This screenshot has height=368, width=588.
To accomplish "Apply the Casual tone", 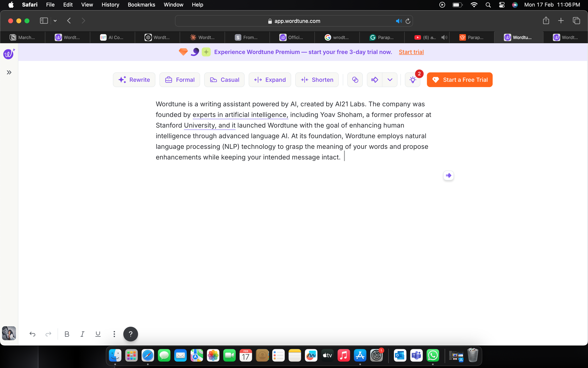I will 224,80.
